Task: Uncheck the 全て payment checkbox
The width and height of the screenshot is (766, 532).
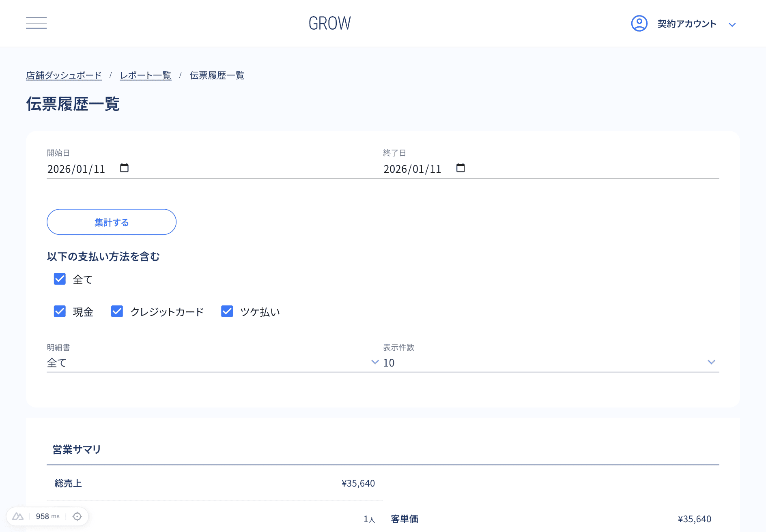Action: pyautogui.click(x=60, y=279)
